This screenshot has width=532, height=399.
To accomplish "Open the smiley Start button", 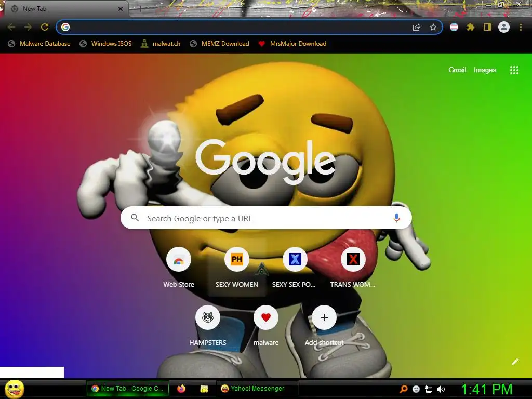I will [x=15, y=389].
